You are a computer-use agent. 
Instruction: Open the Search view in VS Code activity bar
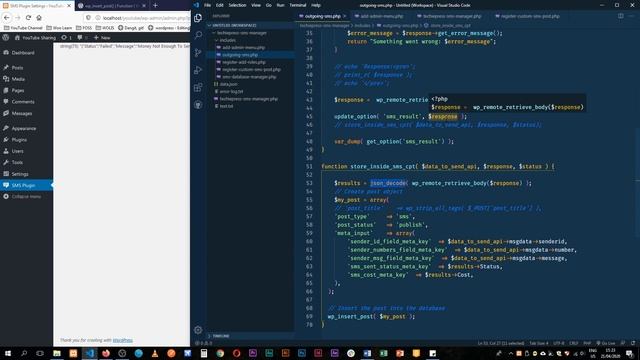(x=198, y=35)
